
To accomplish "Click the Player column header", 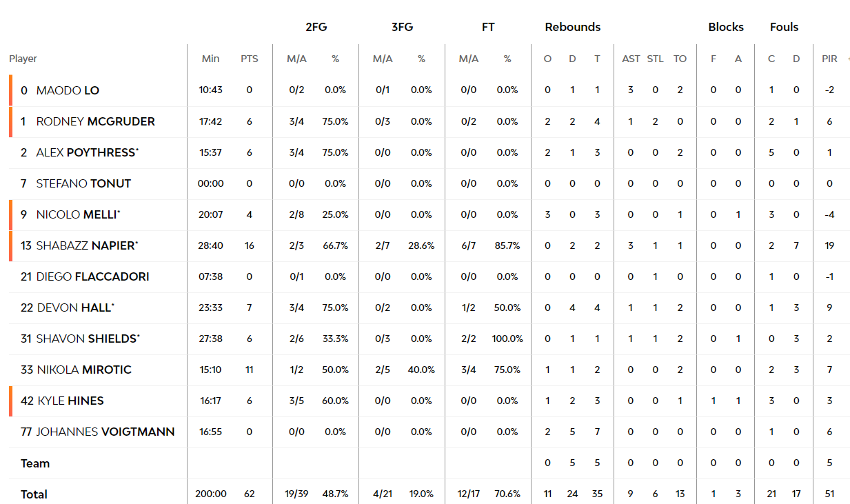I will click(x=23, y=59).
